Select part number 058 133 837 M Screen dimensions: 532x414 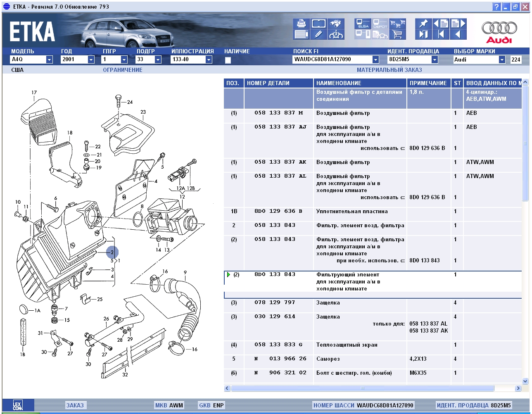pyautogui.click(x=279, y=113)
